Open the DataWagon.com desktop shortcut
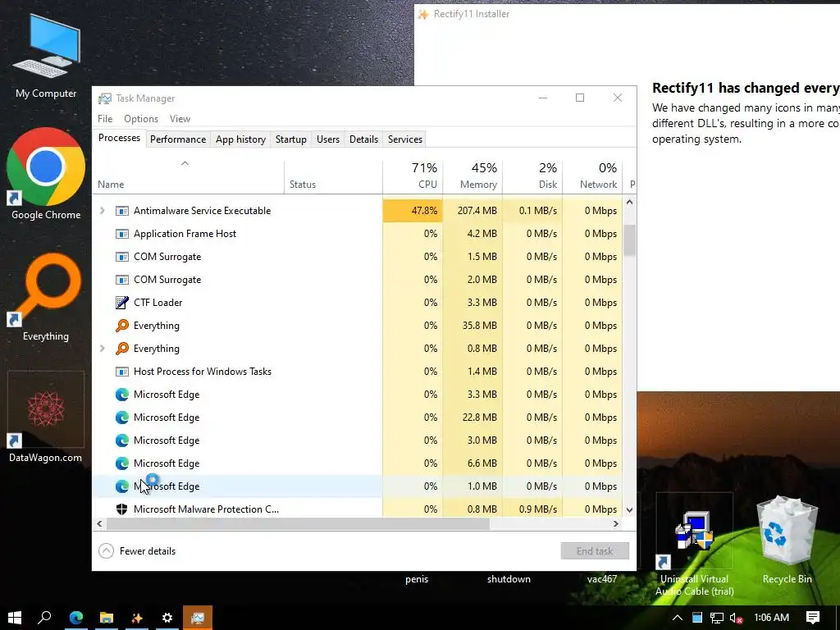 click(x=46, y=418)
